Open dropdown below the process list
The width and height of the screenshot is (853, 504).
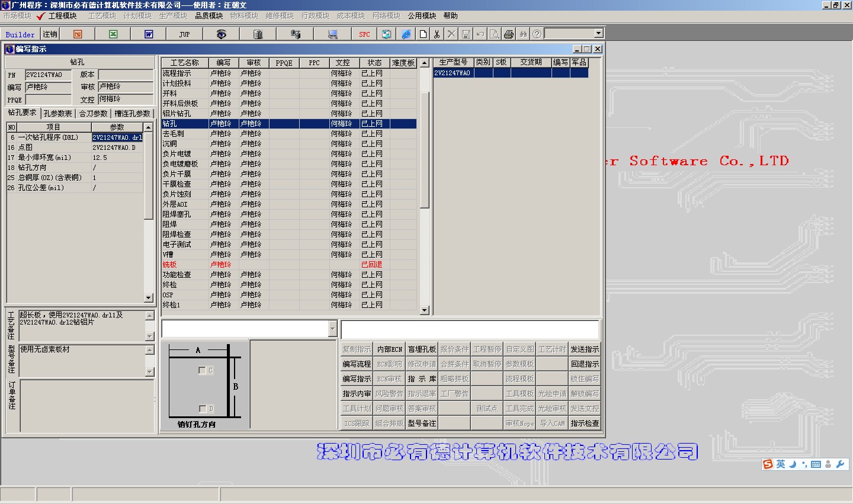point(332,329)
